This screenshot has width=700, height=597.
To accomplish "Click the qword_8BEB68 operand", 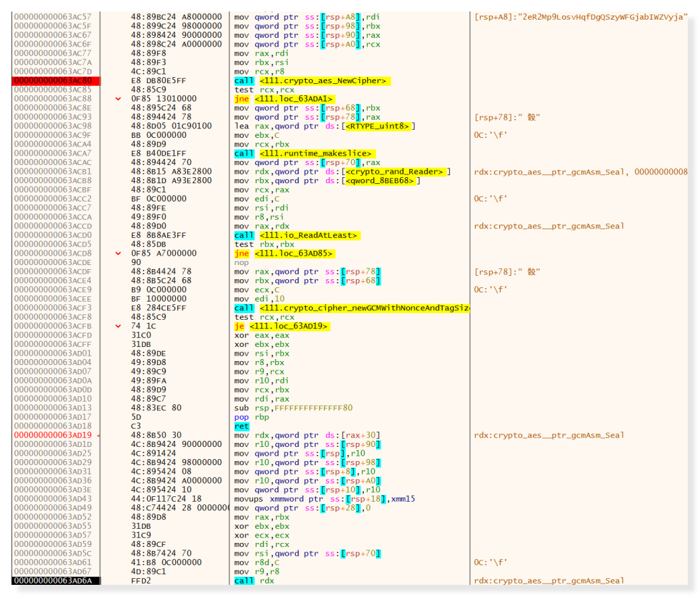I will (x=381, y=181).
